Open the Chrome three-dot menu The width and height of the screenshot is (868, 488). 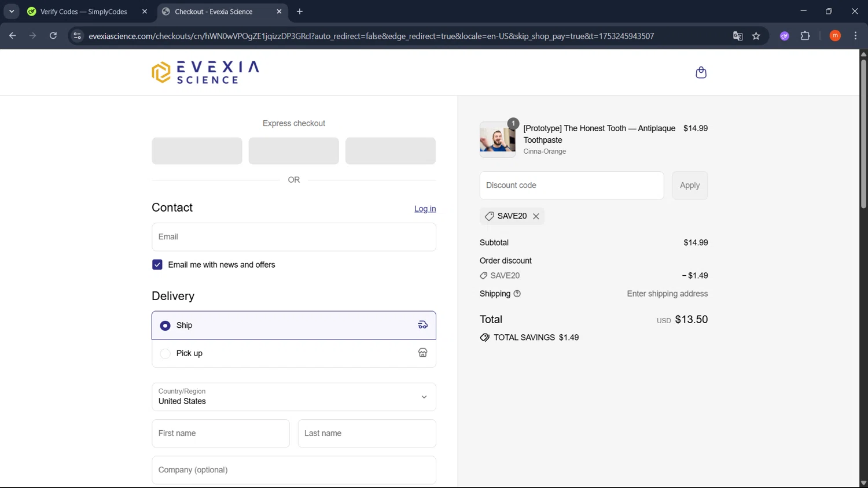pyautogui.click(x=855, y=36)
